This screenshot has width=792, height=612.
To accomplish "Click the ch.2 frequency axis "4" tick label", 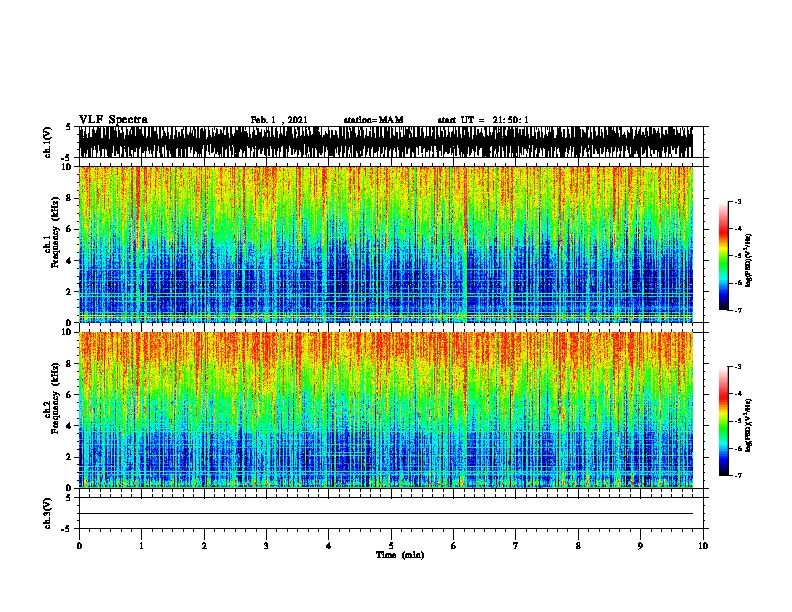I will pos(69,426).
